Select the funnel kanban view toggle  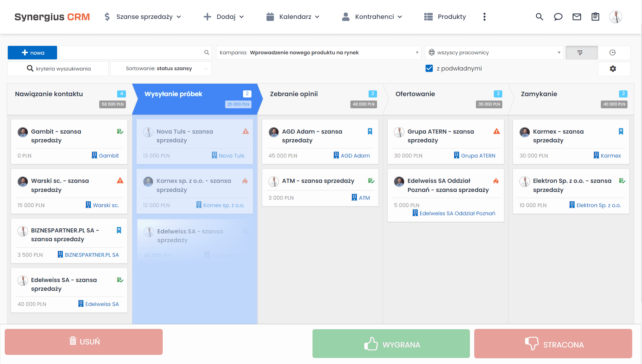pos(581,52)
